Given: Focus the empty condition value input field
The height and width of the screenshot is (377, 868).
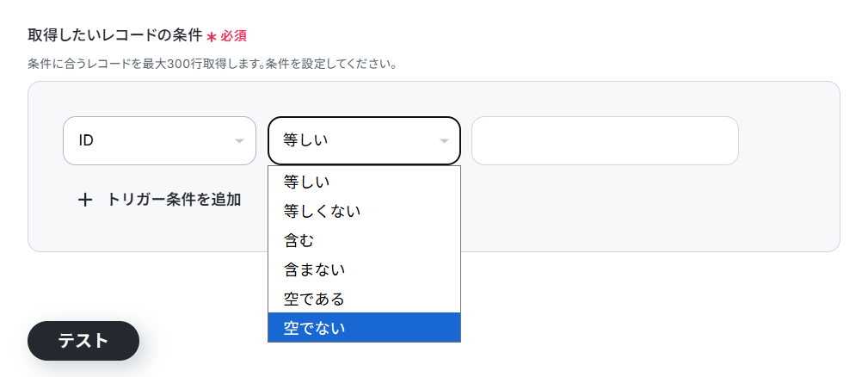Looking at the screenshot, I should pos(605,140).
